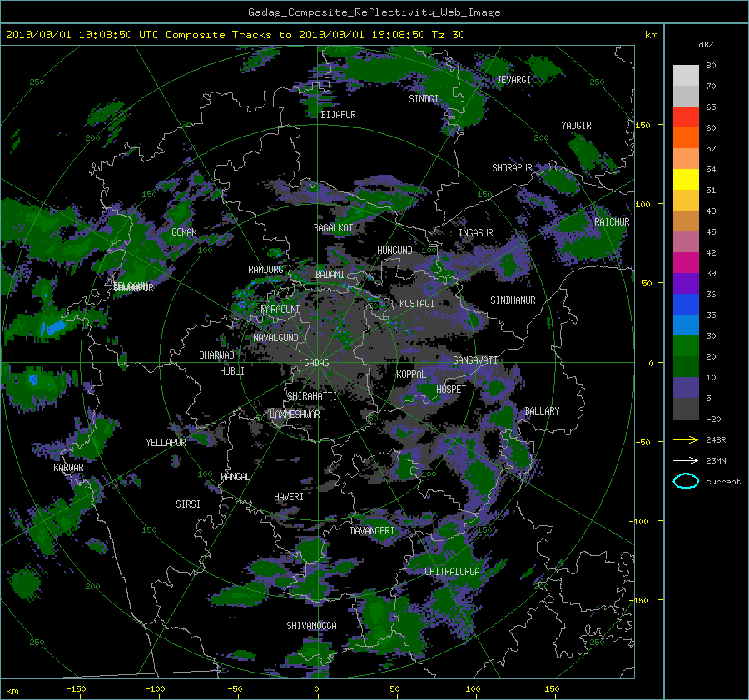Click the BADAMI city label
Viewport: 749px width, 700px height.
(330, 275)
